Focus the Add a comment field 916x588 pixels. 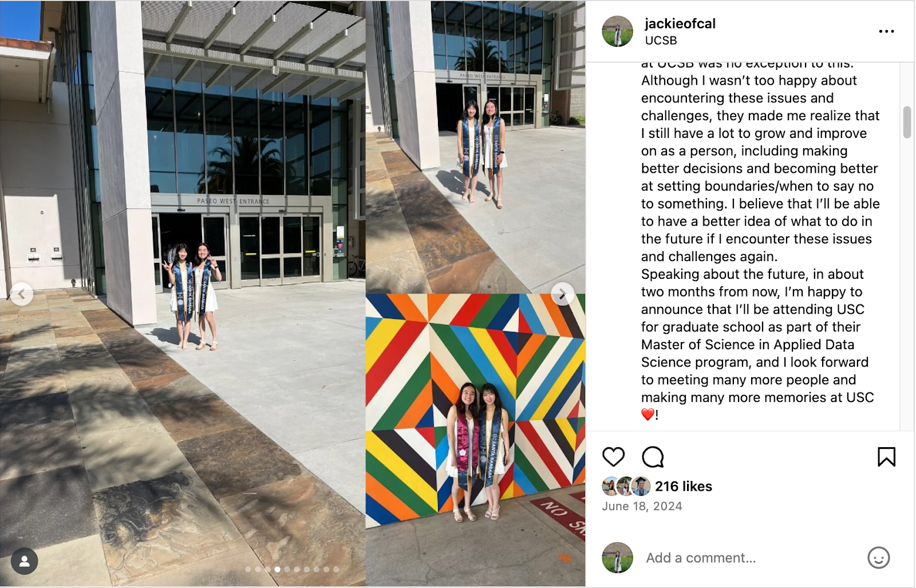(750, 558)
